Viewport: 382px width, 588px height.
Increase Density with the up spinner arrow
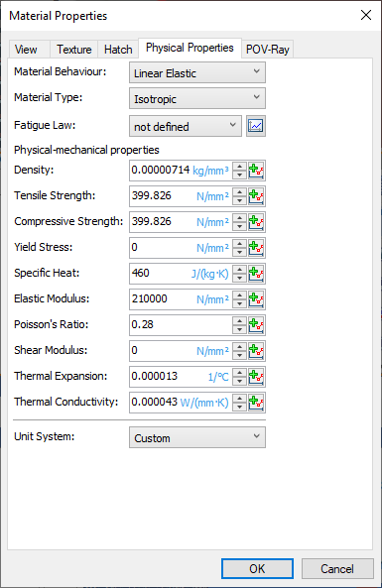239,167
